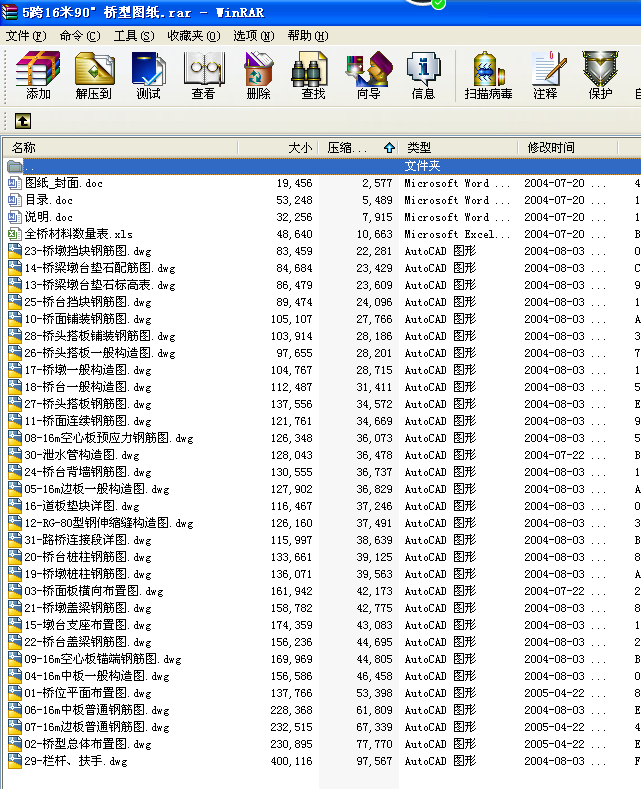Select file 24-桥台背墙钢筋图.dwg
The height and width of the screenshot is (789, 641).
tap(88, 472)
